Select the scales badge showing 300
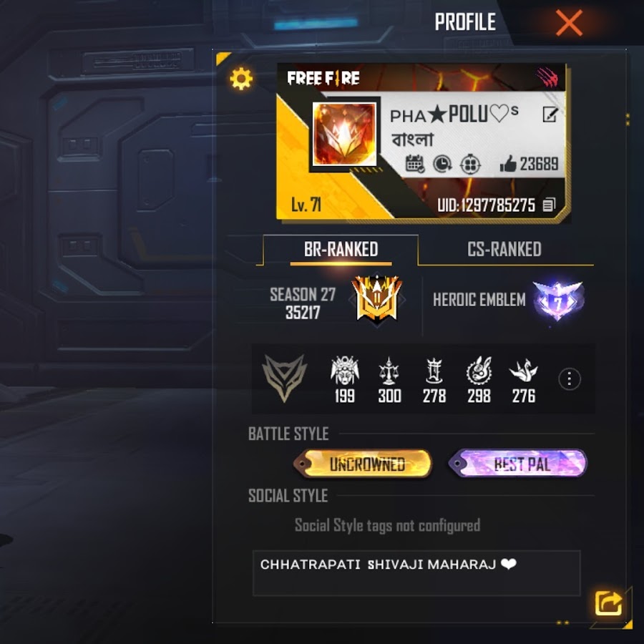Screen dimensions: 644x644 389,379
